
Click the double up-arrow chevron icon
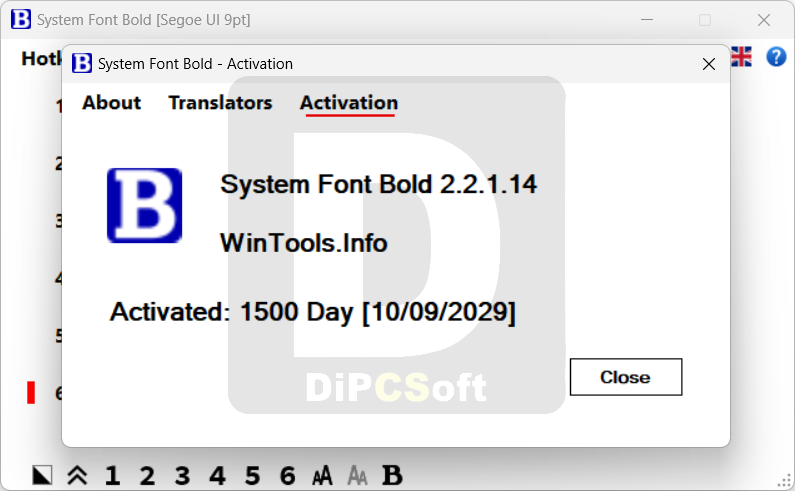coord(77,475)
